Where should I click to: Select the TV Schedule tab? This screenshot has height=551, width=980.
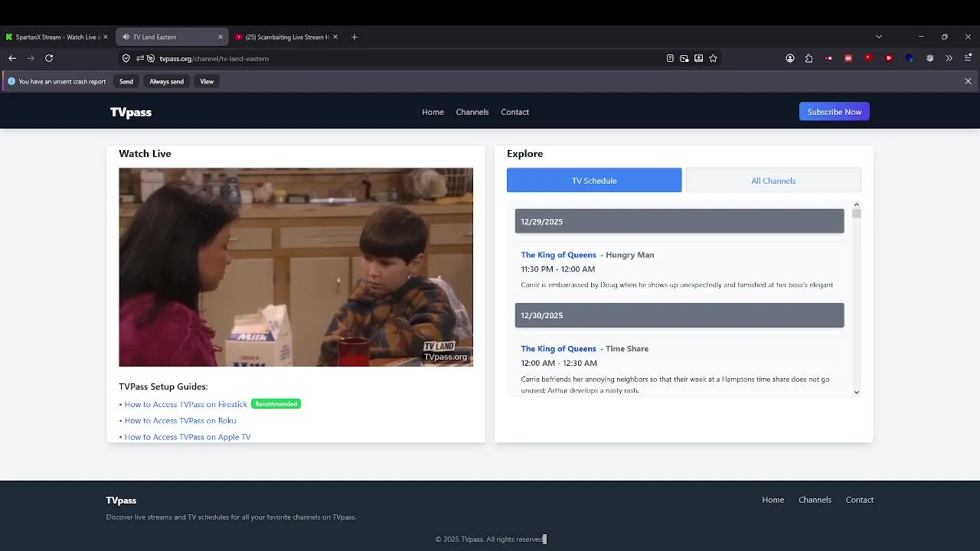594,181
